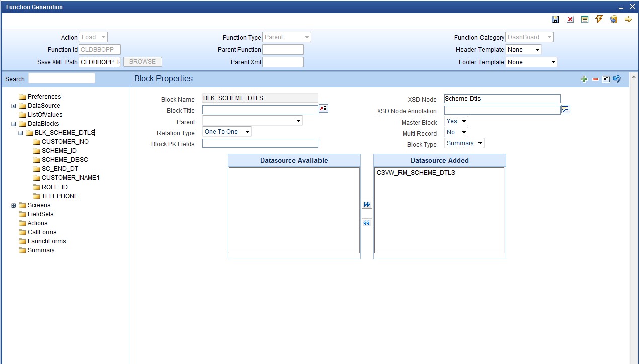The image size is (639, 364).
Task: Click the green plus add icon
Action: coord(584,79)
